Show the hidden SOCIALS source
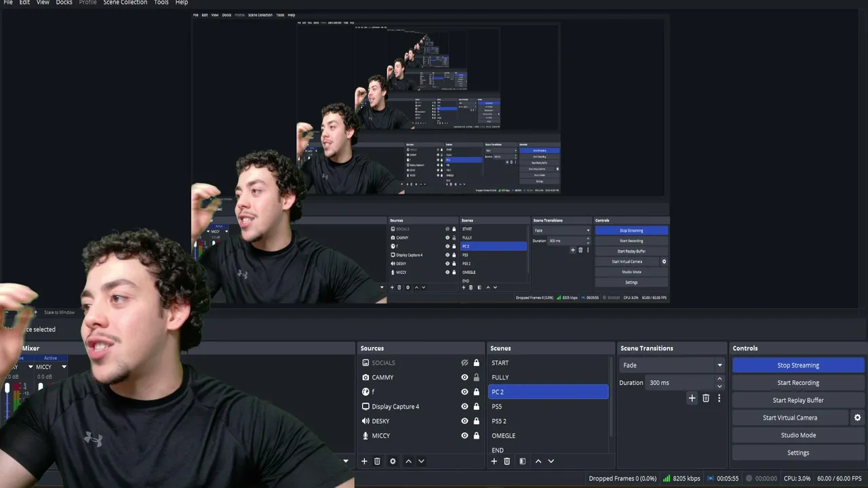 tap(465, 363)
